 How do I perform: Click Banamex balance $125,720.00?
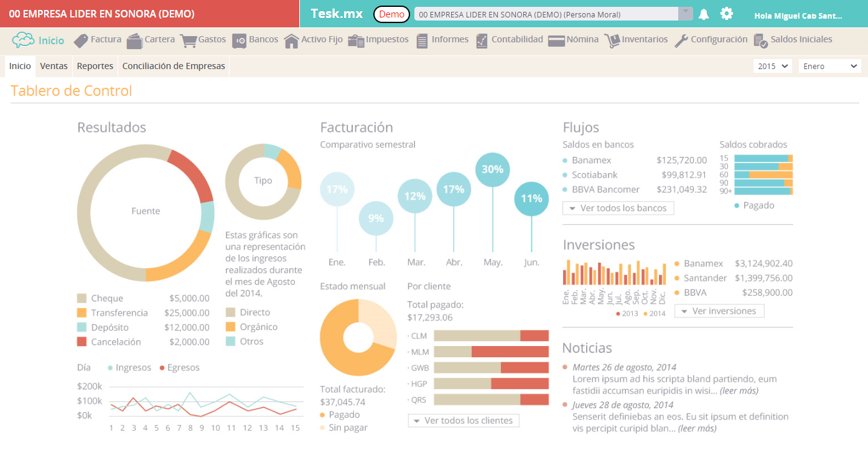pyautogui.click(x=682, y=160)
